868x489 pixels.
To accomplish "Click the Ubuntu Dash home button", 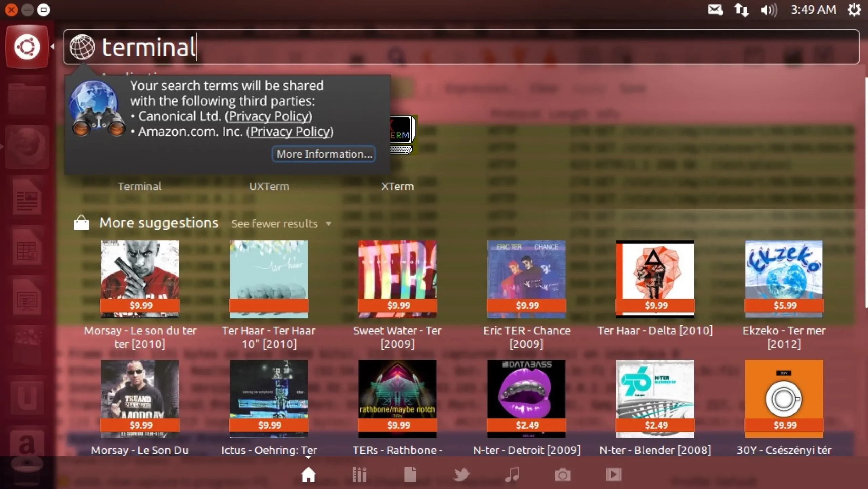I will 27,46.
